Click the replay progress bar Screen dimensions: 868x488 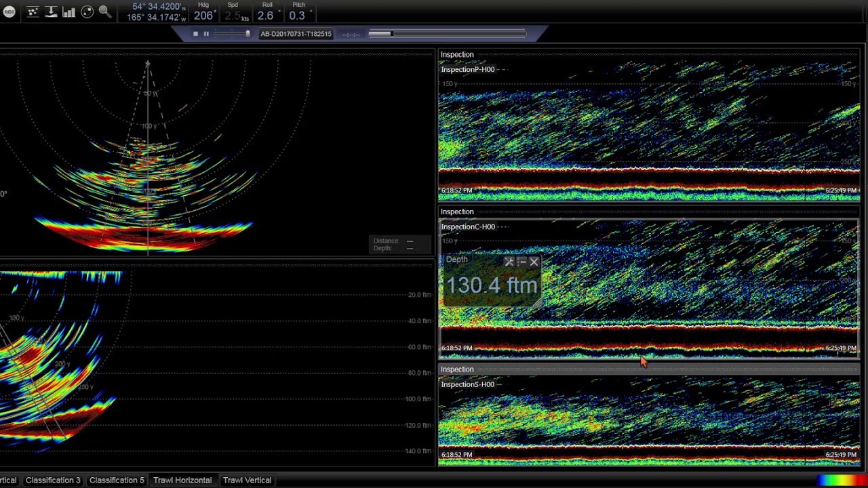coord(448,33)
